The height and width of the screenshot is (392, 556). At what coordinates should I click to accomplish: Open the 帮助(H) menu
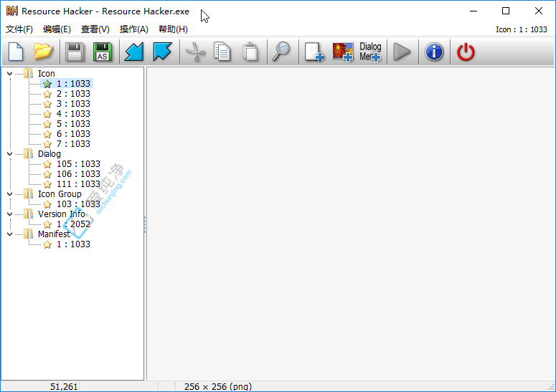173,29
